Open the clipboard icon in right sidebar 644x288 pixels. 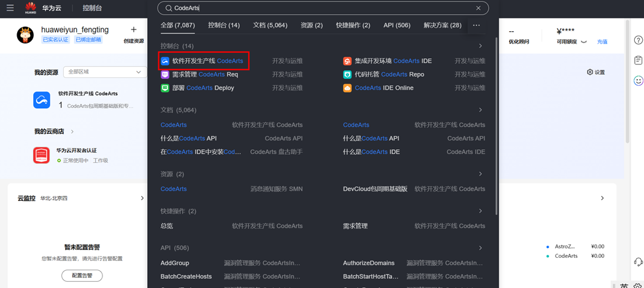638,60
